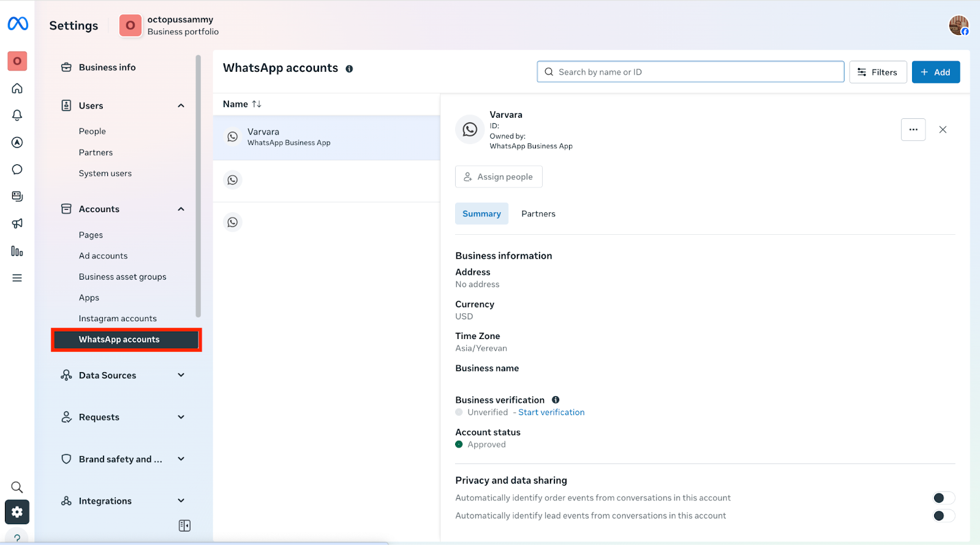
Task: Click the Search by name or ID field
Action: point(690,72)
